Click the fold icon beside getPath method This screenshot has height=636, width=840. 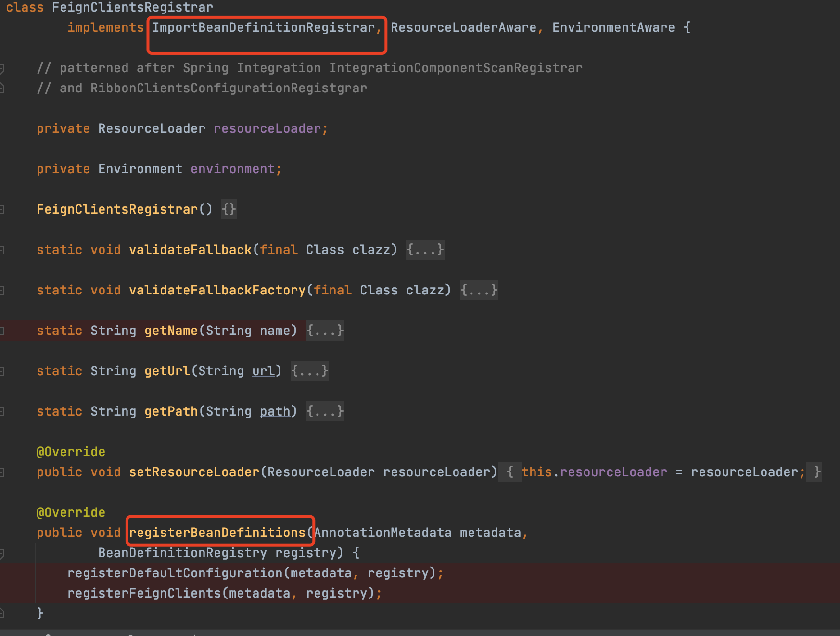point(3,411)
